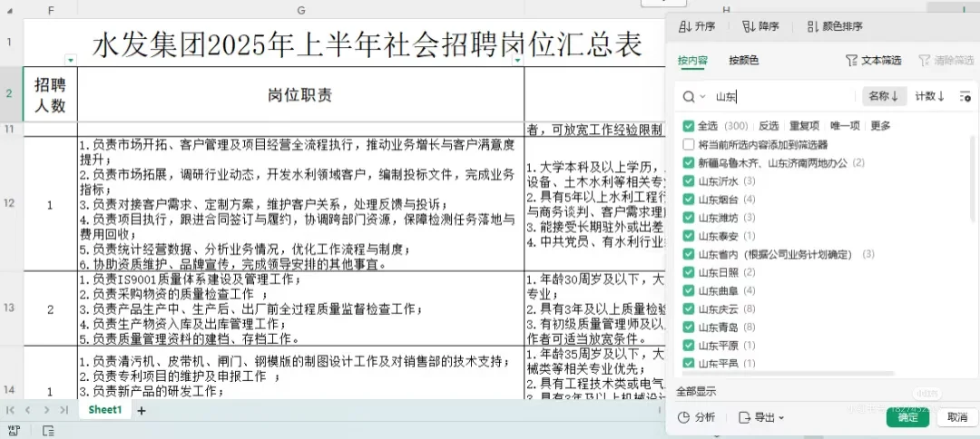The width and height of the screenshot is (980, 439).
Task: Click the magnifier search icon in filter box
Action: coord(688,97)
